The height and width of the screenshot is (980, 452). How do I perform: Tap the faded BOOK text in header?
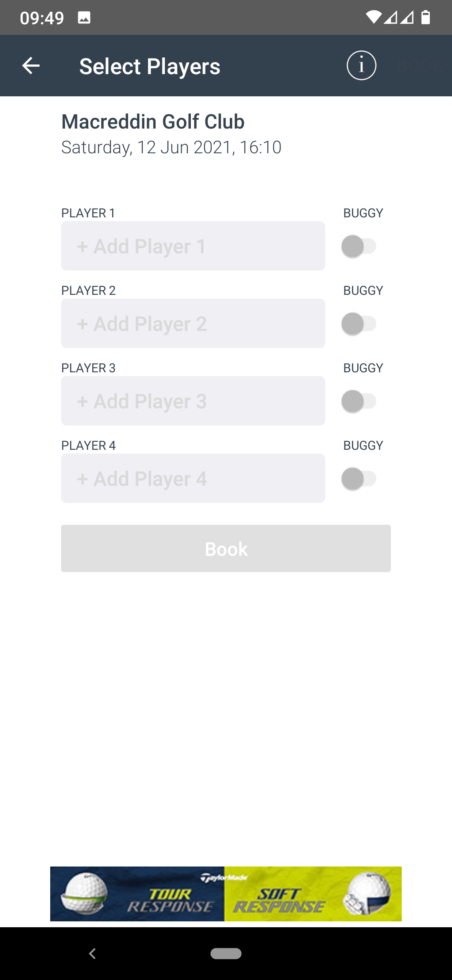420,66
